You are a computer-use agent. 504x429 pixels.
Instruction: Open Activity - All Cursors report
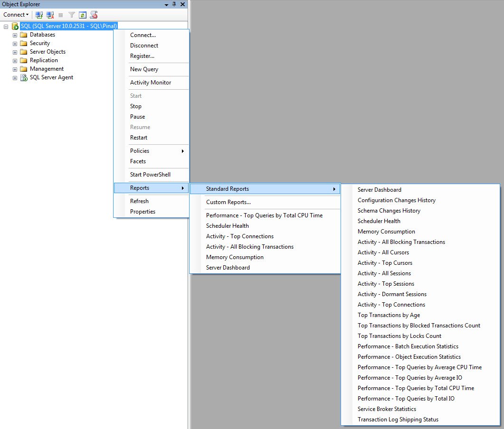pos(420,252)
